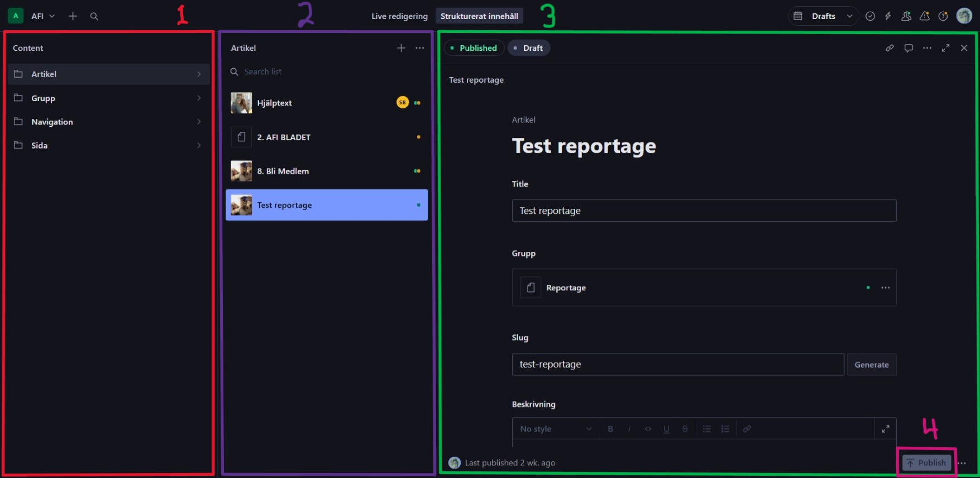Click the Title input field

704,211
